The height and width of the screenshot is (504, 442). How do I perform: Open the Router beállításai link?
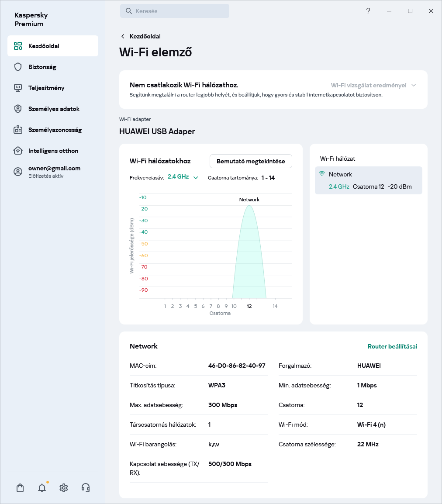(392, 346)
